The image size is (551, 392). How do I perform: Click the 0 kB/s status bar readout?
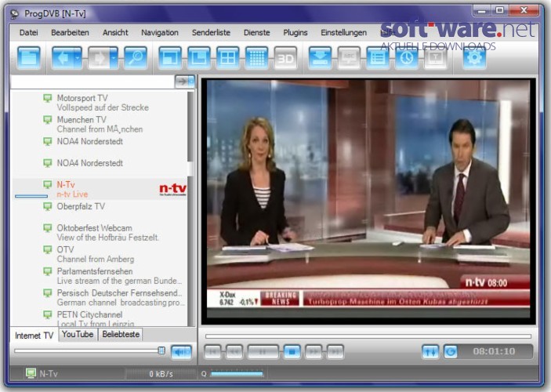pyautogui.click(x=161, y=374)
